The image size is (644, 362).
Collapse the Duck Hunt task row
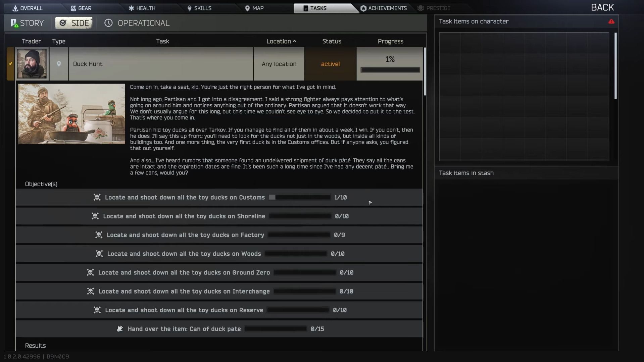[x=161, y=64]
